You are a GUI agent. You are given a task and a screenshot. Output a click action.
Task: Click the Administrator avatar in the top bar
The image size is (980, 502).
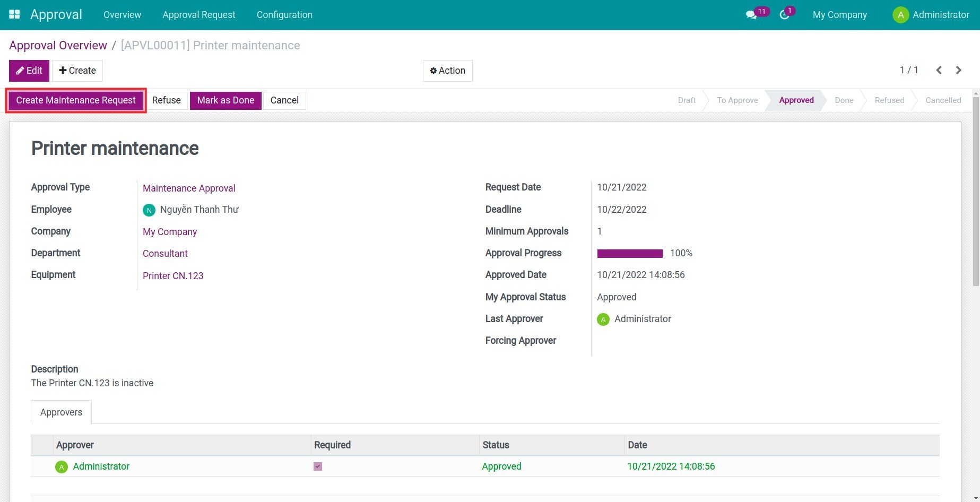pos(900,15)
